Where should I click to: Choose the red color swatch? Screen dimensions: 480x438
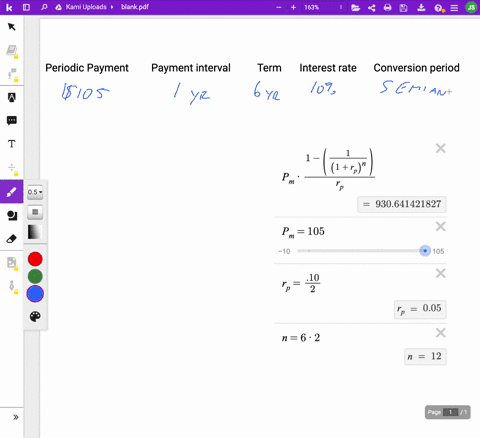35,259
